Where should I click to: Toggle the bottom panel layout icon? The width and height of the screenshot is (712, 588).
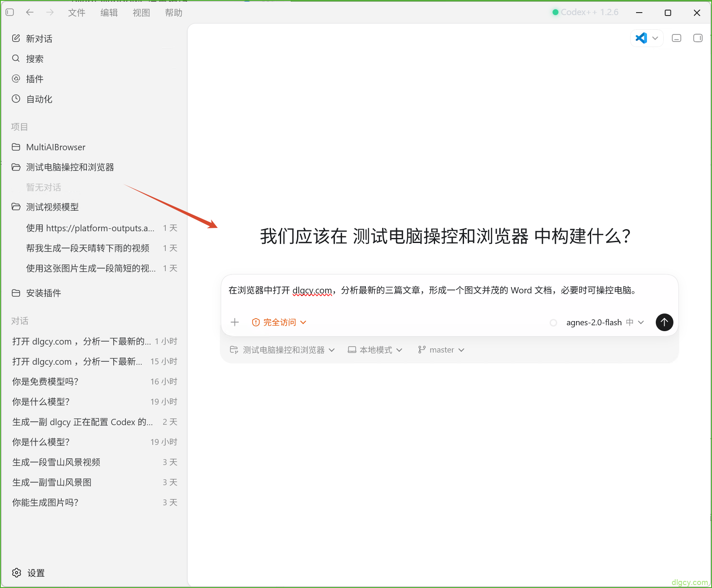(676, 38)
